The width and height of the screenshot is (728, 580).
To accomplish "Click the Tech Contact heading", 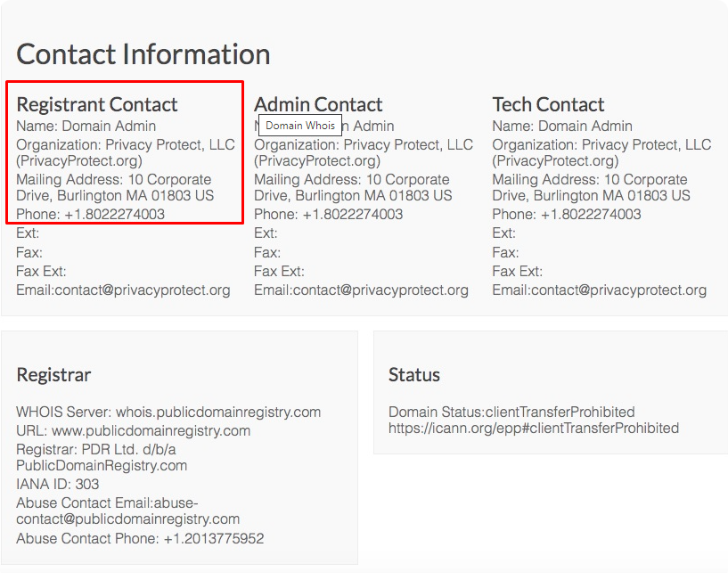I will pos(548,104).
